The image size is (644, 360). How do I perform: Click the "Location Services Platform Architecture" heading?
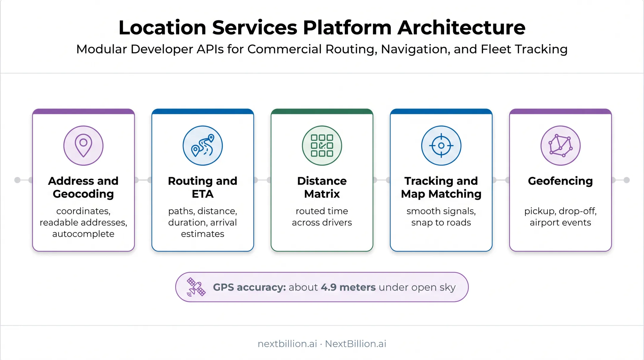click(322, 27)
